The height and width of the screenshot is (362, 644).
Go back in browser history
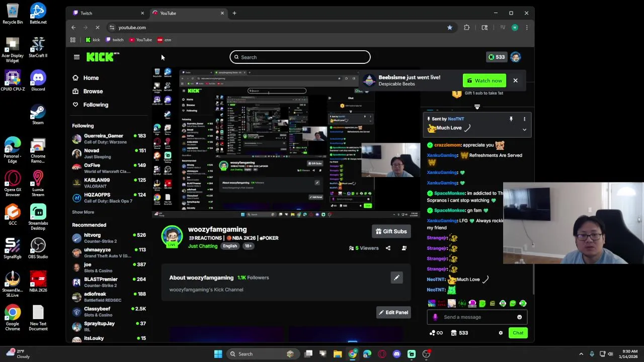[73, 28]
